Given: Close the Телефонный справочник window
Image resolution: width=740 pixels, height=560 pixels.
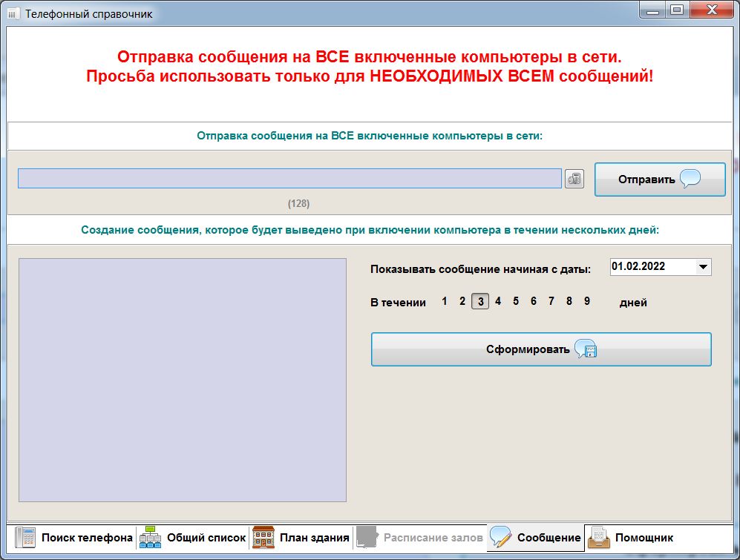Looking at the screenshot, I should click(712, 10).
